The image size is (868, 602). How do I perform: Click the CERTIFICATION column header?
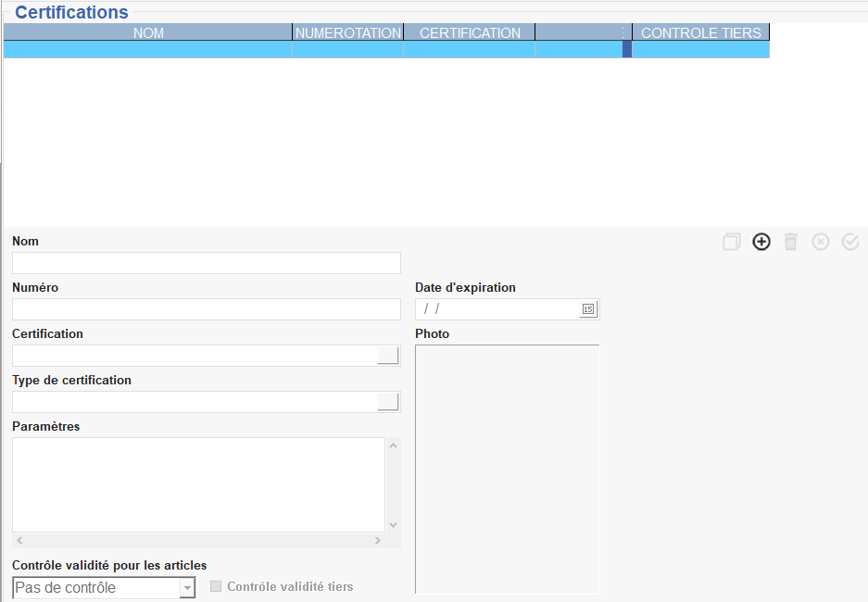tap(470, 32)
